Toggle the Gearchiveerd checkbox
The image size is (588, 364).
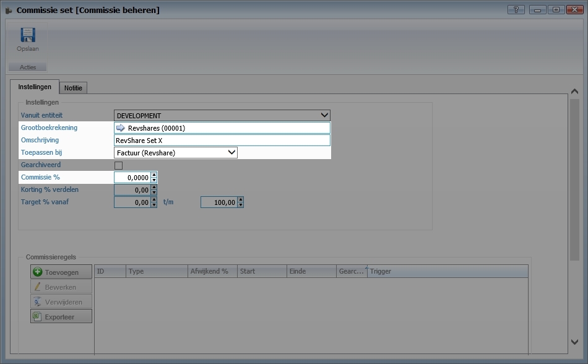click(119, 165)
